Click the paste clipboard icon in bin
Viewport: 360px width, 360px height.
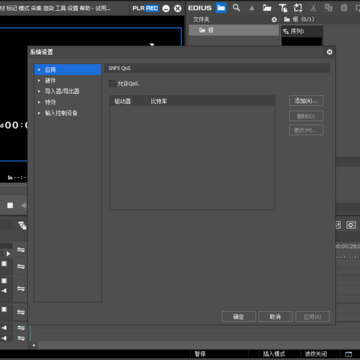[344, 8]
